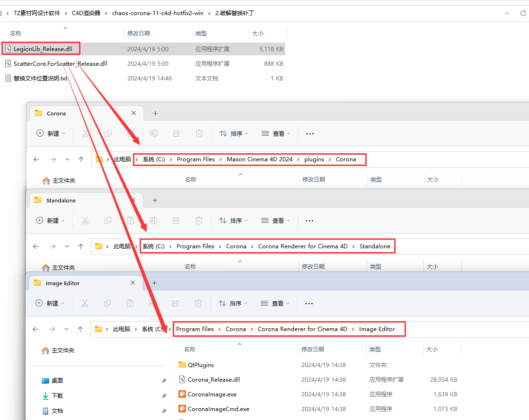Click Maxon Cinema 4D 2024 breadcrumb

click(259, 159)
